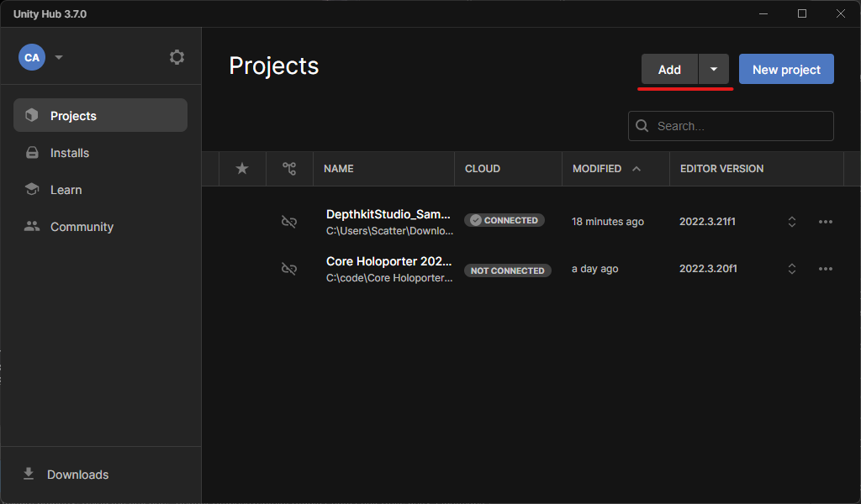The image size is (861, 504).
Task: Open the Installs sidebar section
Action: point(69,153)
